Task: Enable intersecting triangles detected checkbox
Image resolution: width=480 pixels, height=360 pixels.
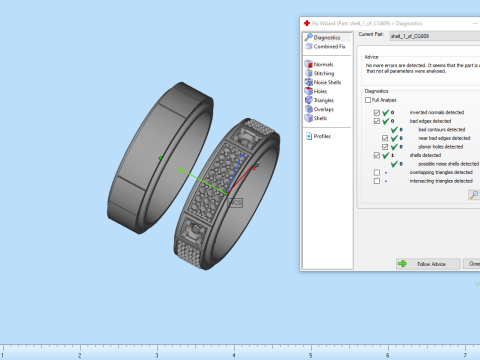Action: point(377,181)
